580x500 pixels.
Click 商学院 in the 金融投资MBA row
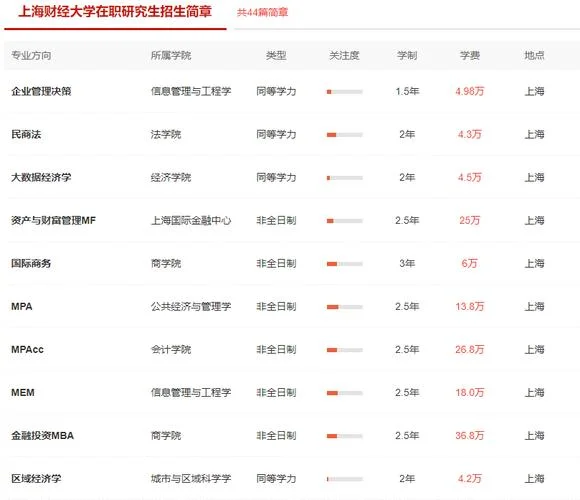click(166, 436)
